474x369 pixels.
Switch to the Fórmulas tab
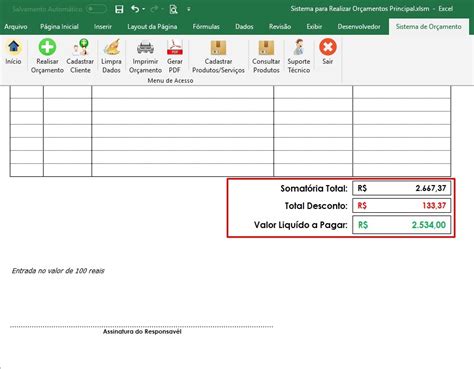click(x=206, y=27)
